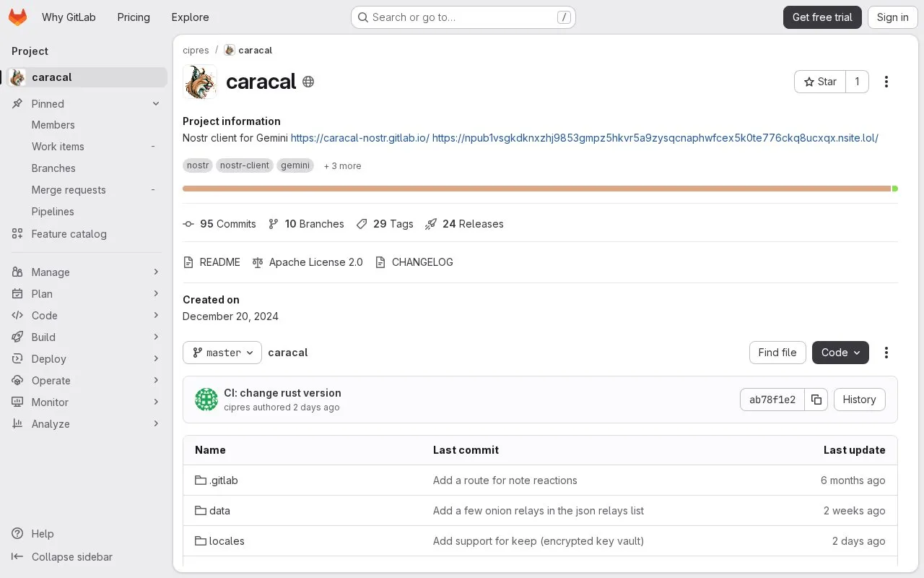Click the cipres author avatar
The image size is (924, 578).
[206, 400]
